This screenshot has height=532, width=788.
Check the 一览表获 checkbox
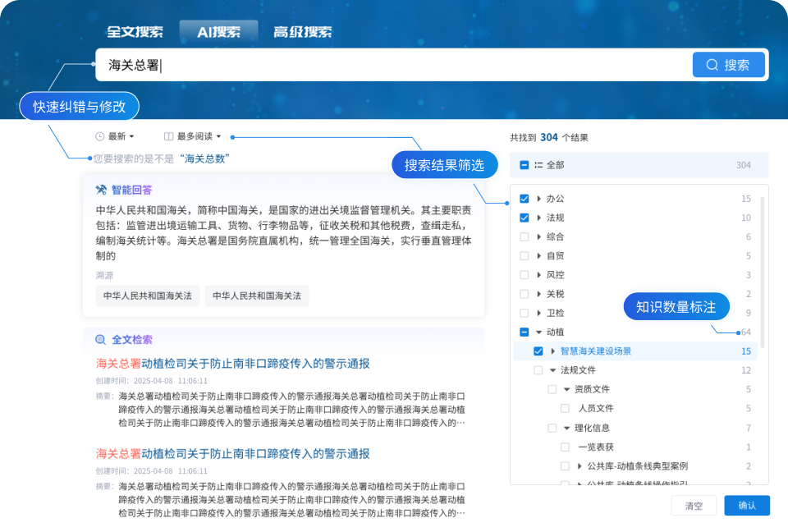tap(566, 447)
